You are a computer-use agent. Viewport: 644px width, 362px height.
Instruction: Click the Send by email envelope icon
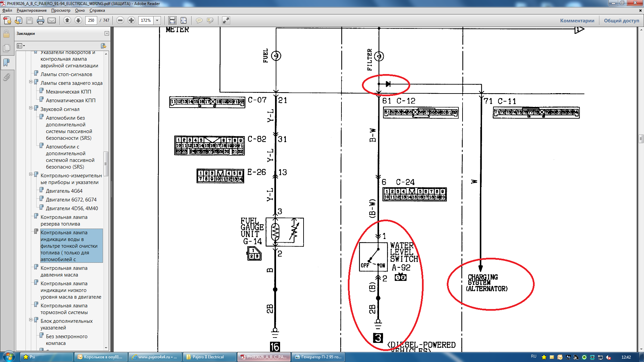[52, 20]
